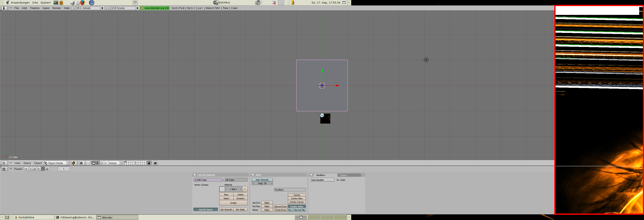This screenshot has width=644, height=220.
Task: Open the Render menu
Action: 56,8
